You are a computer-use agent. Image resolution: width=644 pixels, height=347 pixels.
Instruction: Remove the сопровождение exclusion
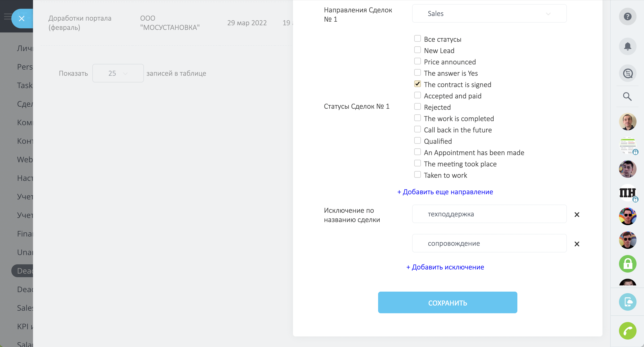coord(577,244)
